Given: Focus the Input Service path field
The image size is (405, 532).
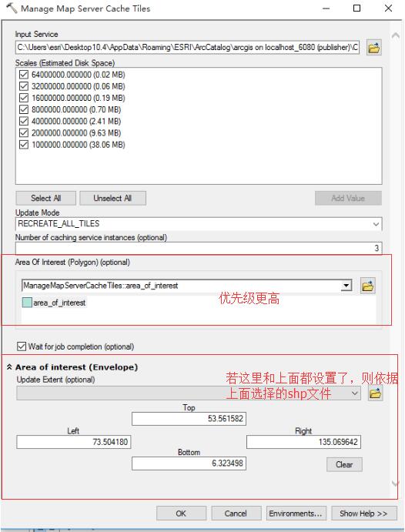Looking at the screenshot, I should [187, 48].
